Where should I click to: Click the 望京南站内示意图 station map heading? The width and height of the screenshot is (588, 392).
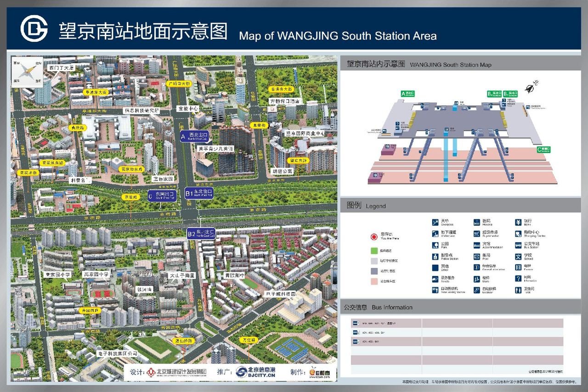[376, 64]
